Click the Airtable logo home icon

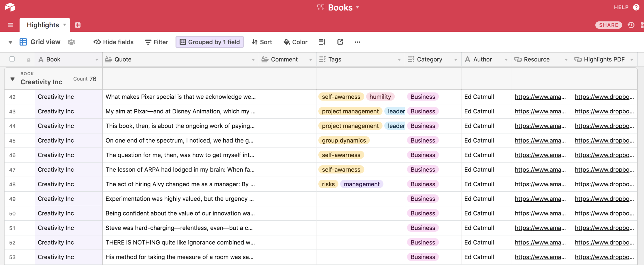(10, 7)
